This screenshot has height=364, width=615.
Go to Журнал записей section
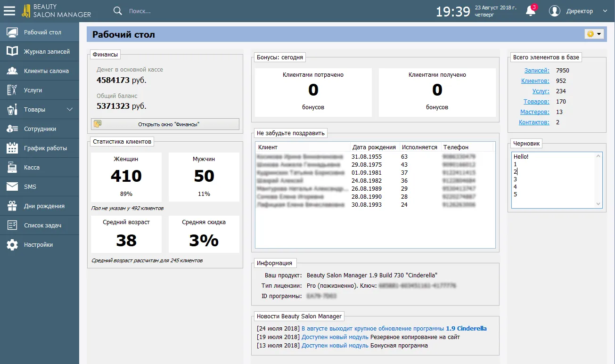point(40,52)
